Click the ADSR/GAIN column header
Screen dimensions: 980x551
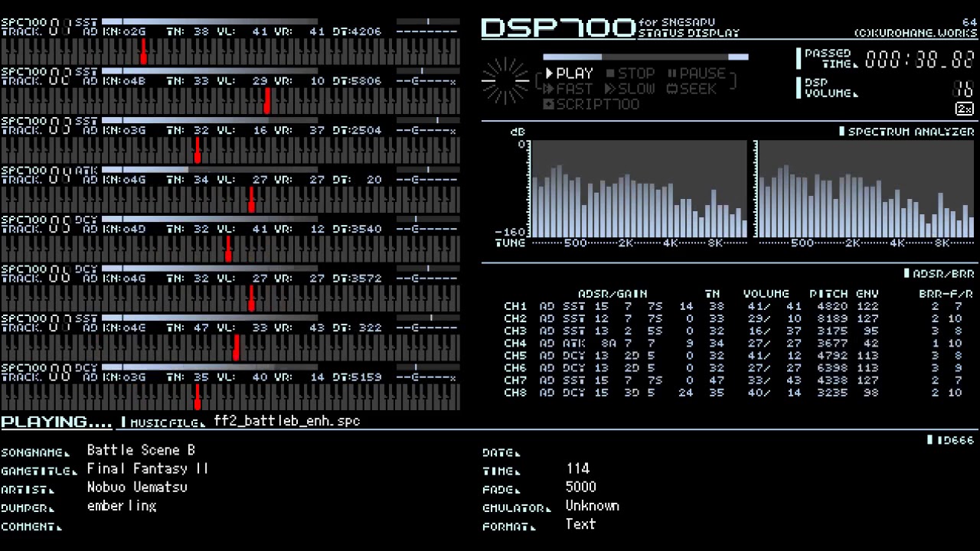[612, 294]
